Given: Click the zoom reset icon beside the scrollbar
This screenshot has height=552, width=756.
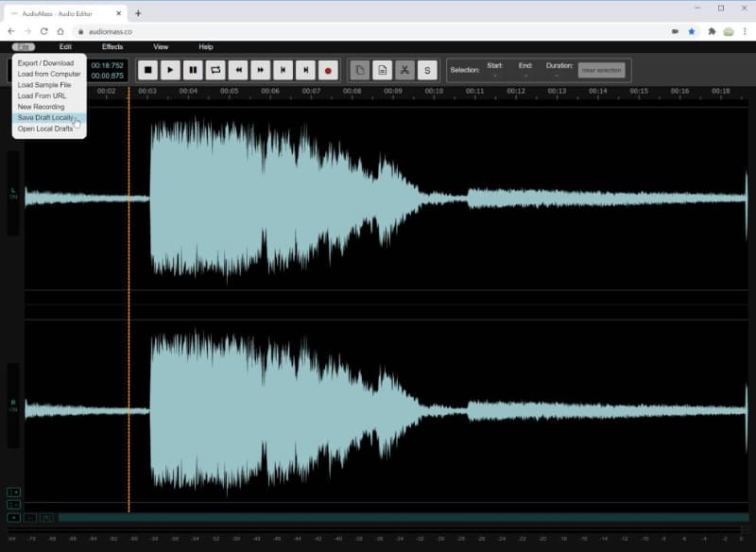Looking at the screenshot, I should [x=46, y=518].
